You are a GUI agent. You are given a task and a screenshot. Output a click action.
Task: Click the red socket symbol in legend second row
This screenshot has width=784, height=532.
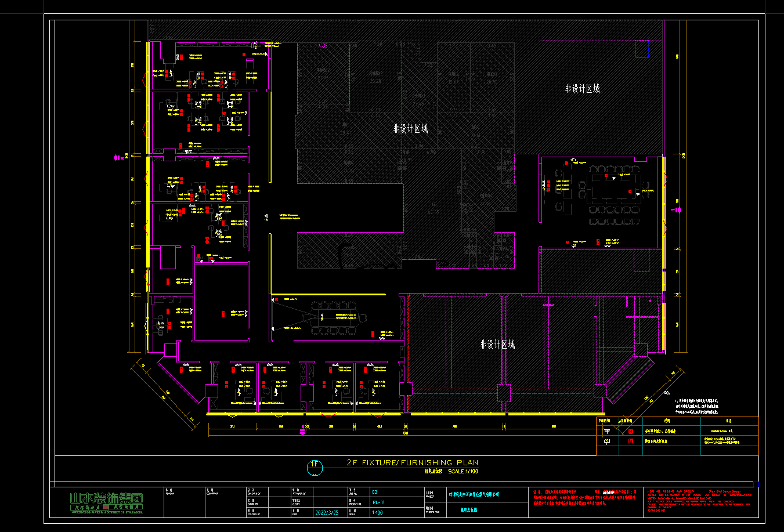pyautogui.click(x=631, y=441)
